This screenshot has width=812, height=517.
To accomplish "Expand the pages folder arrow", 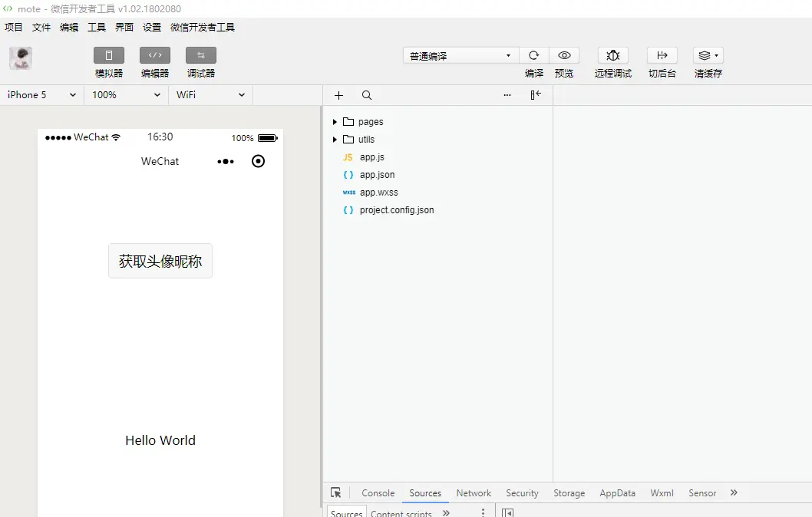I will click(335, 122).
